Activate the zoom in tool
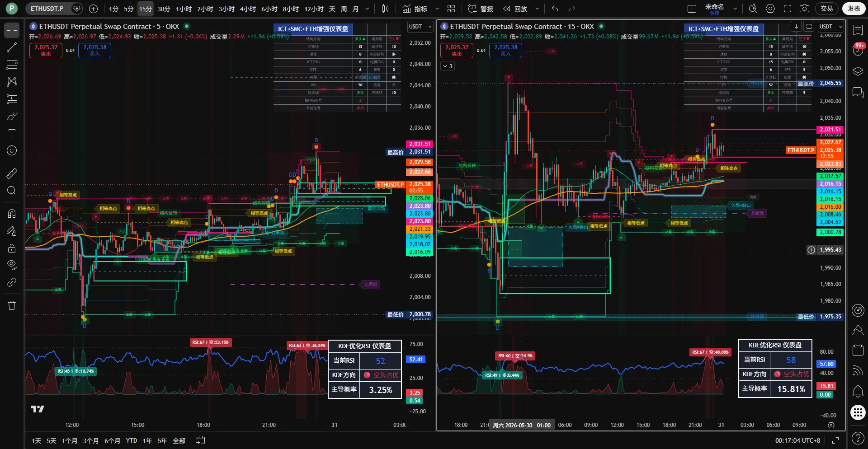This screenshot has width=868, height=449. pyautogui.click(x=12, y=190)
